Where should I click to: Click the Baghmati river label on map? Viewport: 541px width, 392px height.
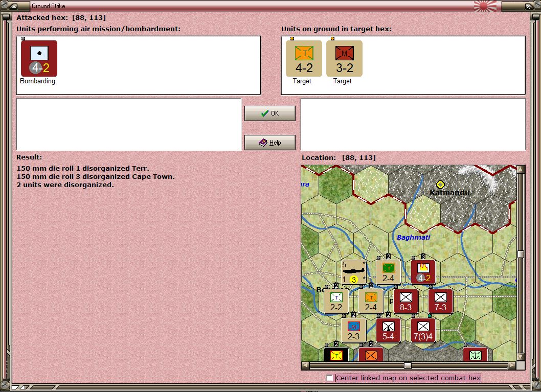coord(413,237)
